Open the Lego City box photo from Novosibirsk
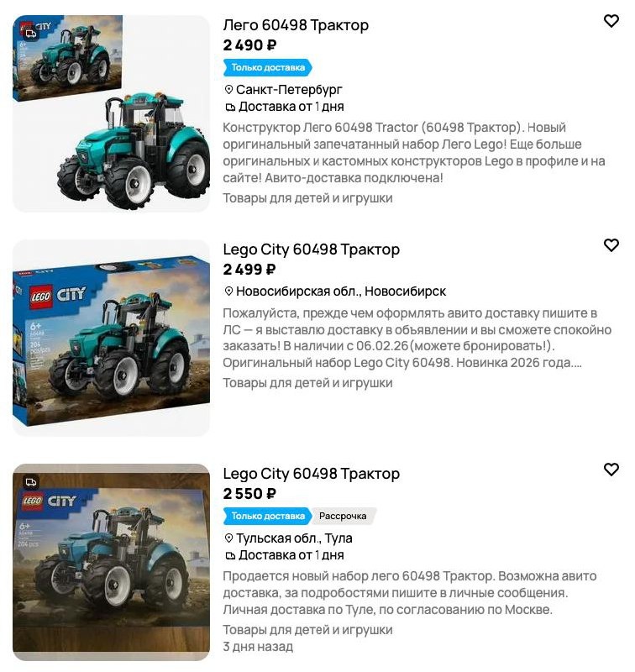Screen dimensions: 635x672 point(112,339)
